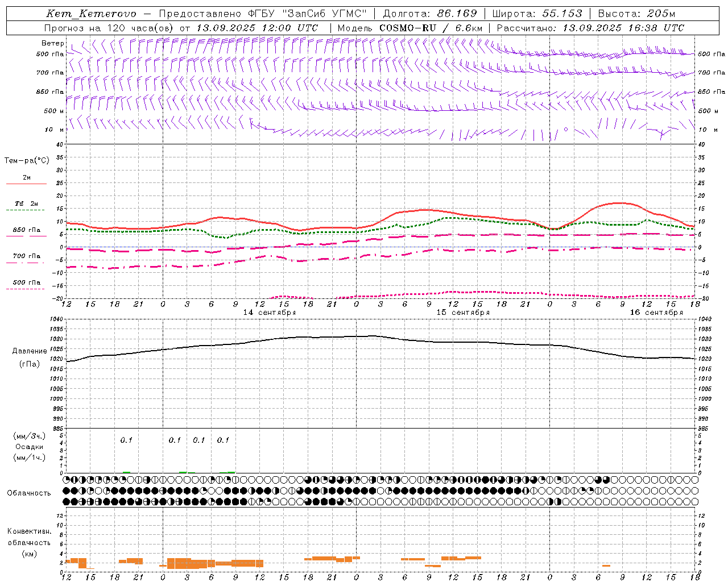
Task: Select the Осадки precipitation label
Action: (x=29, y=447)
